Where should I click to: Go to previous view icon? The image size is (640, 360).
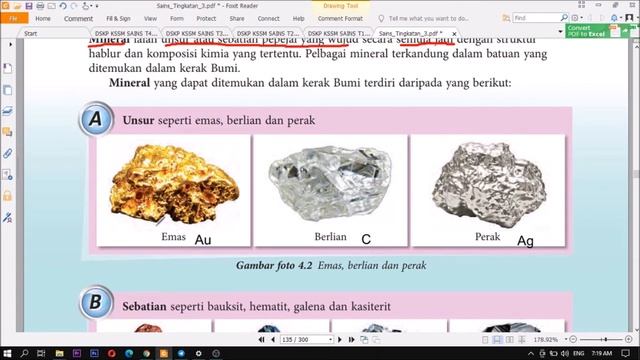[364, 340]
